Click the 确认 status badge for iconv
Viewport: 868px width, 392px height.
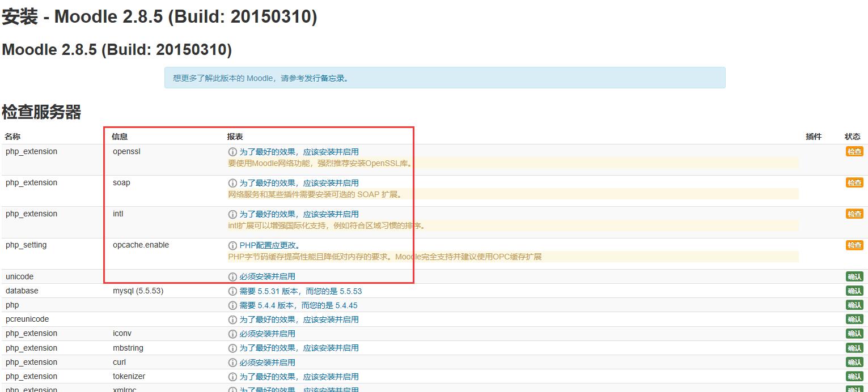pos(854,333)
